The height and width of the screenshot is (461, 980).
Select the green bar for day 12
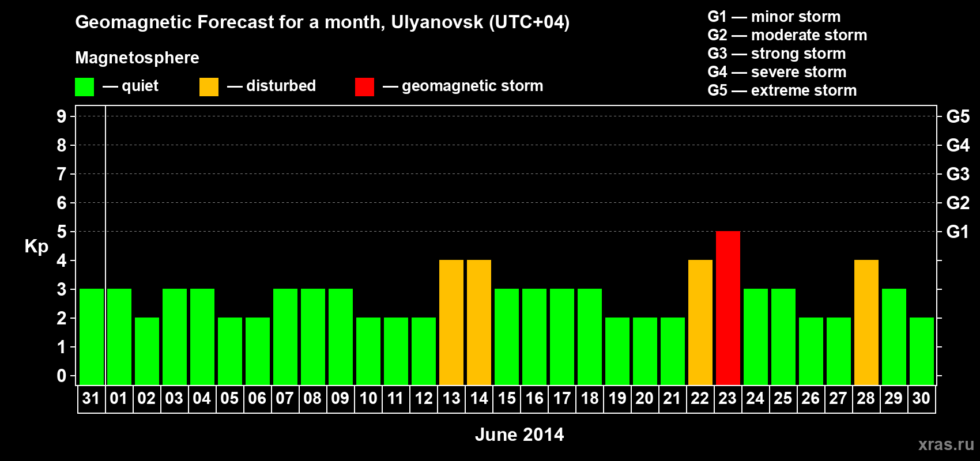[424, 351]
